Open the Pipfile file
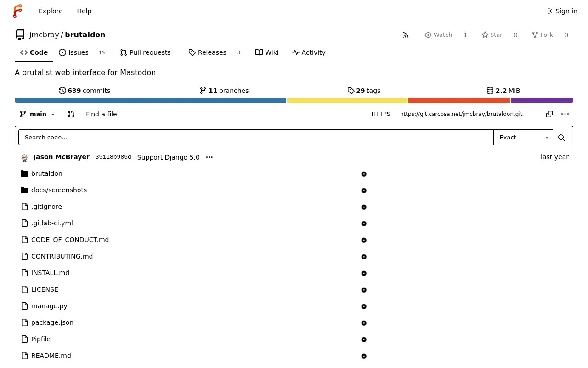The image size is (588, 368). 41,339
